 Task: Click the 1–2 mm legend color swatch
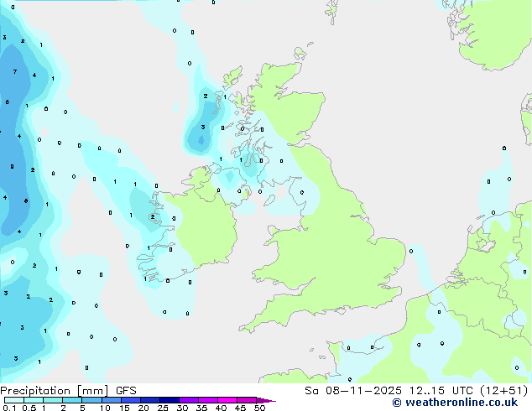coord(53,400)
